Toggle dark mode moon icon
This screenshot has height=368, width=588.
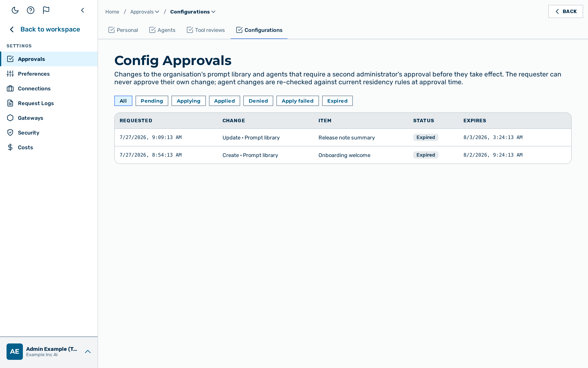coord(15,10)
